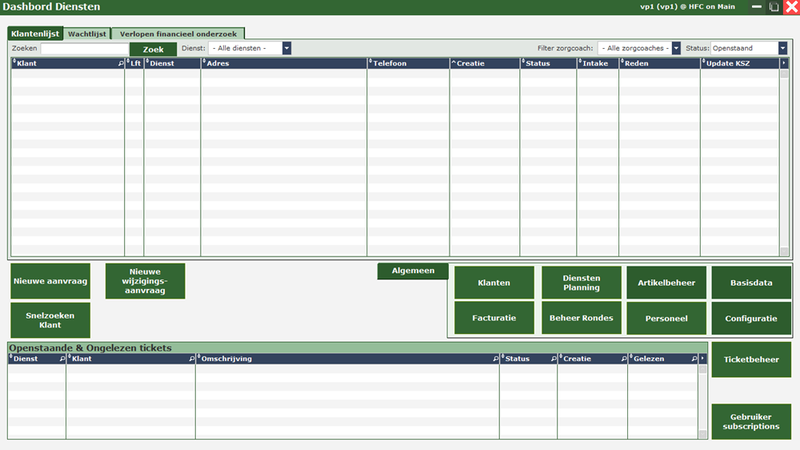
Task: Click the search icon in tickets Omschrijving column
Action: click(x=494, y=358)
